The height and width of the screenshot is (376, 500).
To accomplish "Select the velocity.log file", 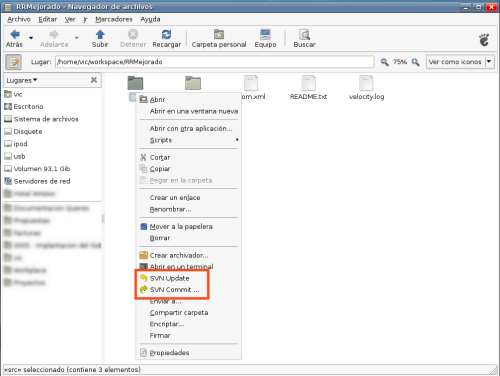I will (366, 88).
